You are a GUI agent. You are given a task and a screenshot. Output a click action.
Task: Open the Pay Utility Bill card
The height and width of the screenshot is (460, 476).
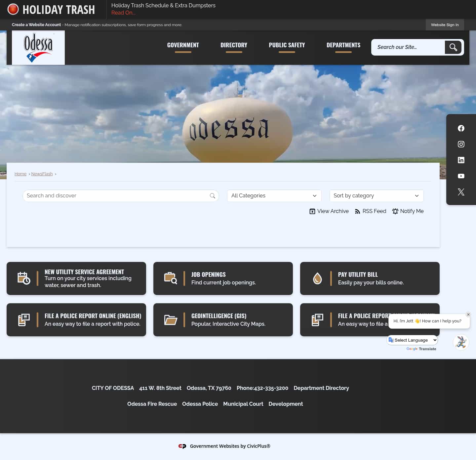pyautogui.click(x=369, y=278)
